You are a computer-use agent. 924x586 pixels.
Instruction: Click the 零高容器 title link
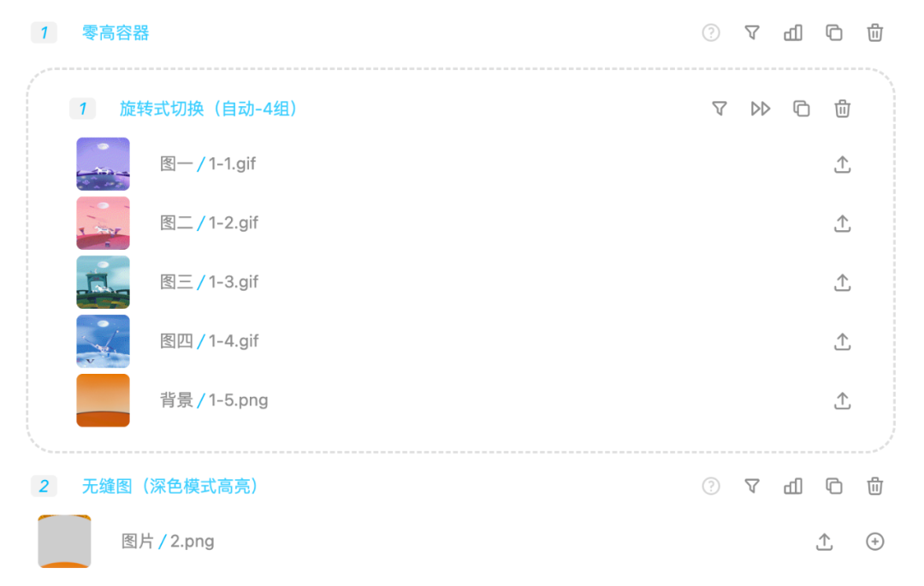pos(115,33)
